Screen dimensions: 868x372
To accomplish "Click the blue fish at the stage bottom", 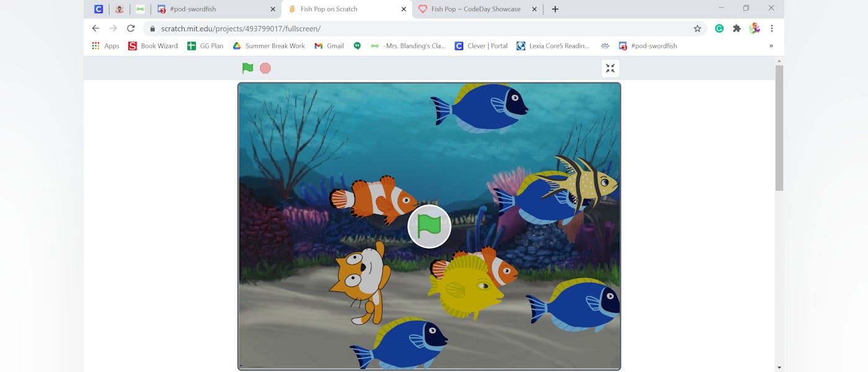I will pyautogui.click(x=399, y=343).
